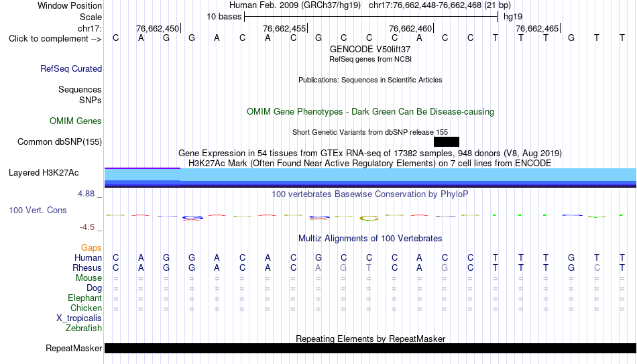Viewport: 637px width, 364px height.
Task: Click 'Repeating Elements by RepeatMasker' title
Action: point(371,339)
